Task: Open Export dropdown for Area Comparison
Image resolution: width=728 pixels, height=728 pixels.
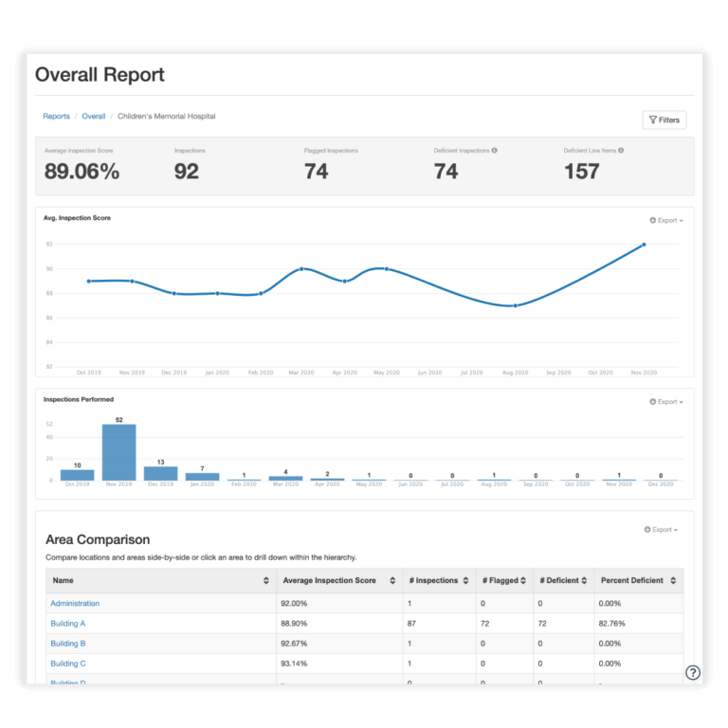Action: coord(661,530)
